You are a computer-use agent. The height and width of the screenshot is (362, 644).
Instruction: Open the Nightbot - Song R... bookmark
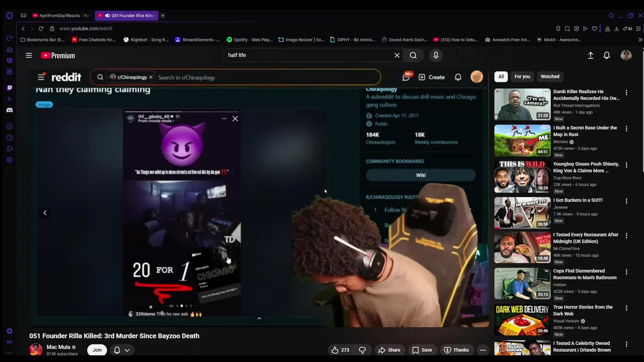(146, 40)
